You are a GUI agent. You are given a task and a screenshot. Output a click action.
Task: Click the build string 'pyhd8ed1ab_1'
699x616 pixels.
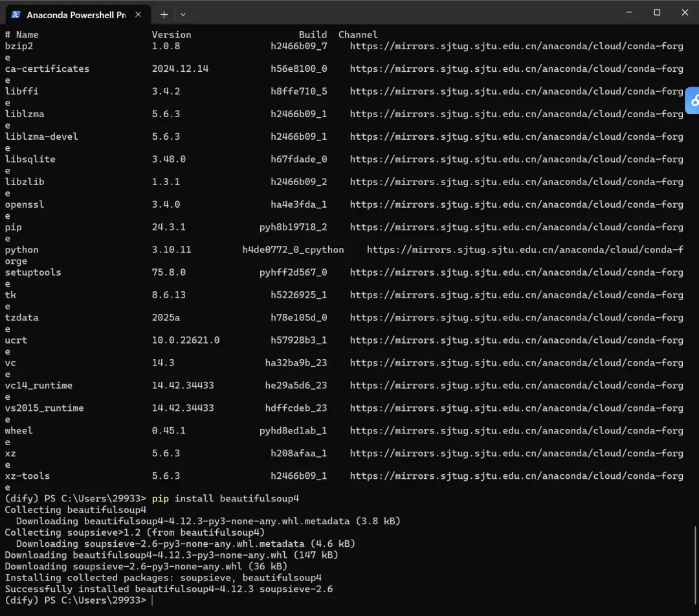tap(293, 431)
